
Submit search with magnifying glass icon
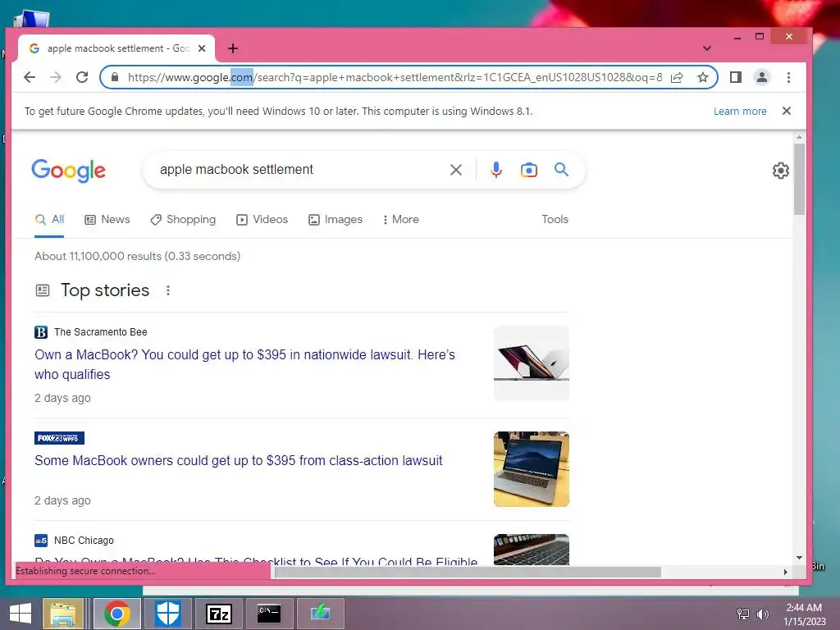[x=561, y=170]
